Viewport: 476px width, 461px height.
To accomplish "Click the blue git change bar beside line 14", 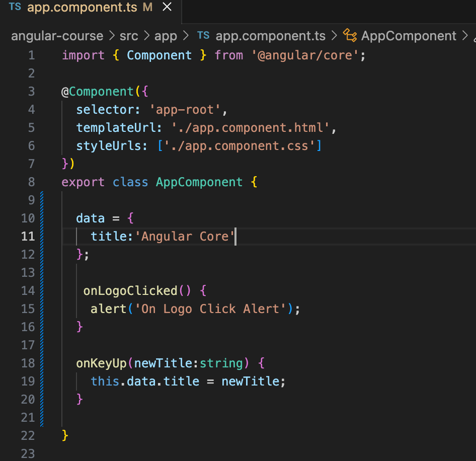I will [42, 291].
